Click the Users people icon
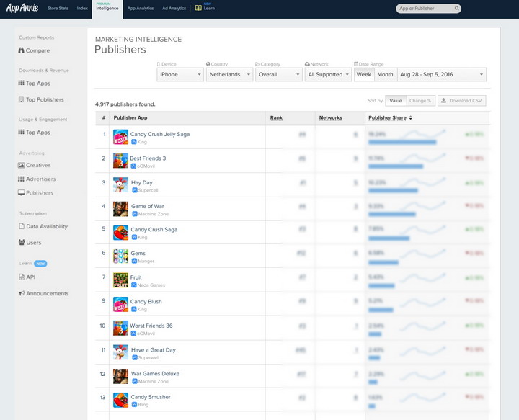Viewport: 519px width, 420px height. click(x=22, y=242)
